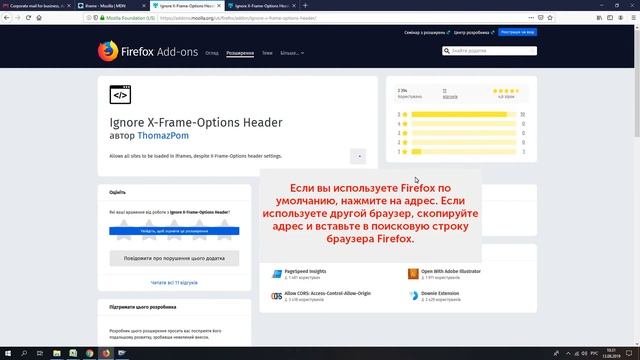This screenshot has height=360, width=640.
Task: Open the PageSpeed Insights add-on
Action: [x=305, y=271]
